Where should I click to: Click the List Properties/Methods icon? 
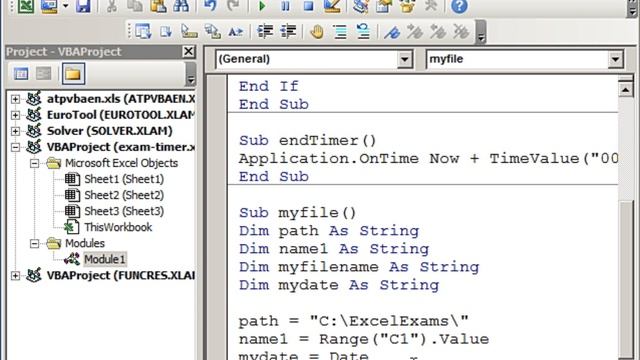click(143, 31)
